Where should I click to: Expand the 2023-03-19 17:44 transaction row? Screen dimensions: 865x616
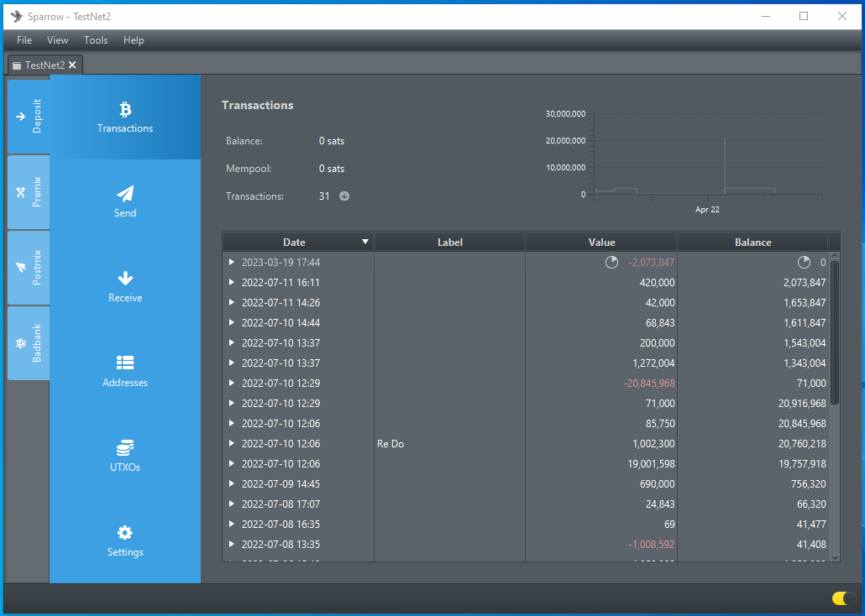point(232,263)
